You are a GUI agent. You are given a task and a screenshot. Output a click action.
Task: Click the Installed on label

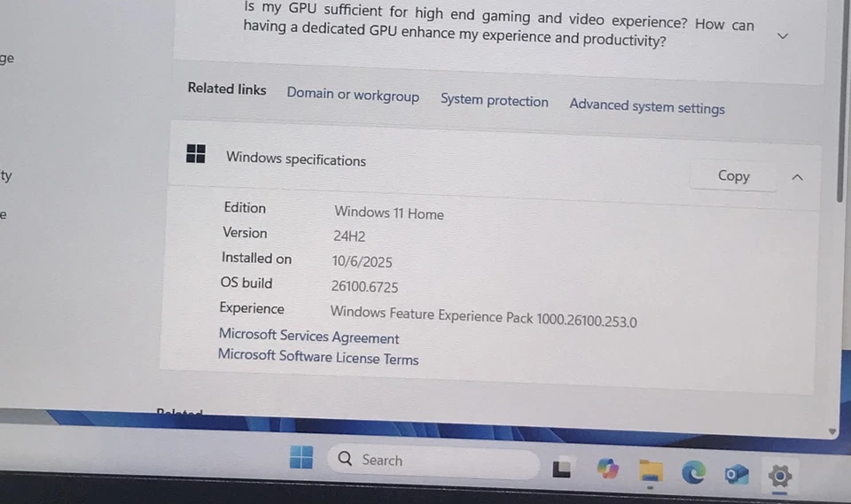point(256,258)
